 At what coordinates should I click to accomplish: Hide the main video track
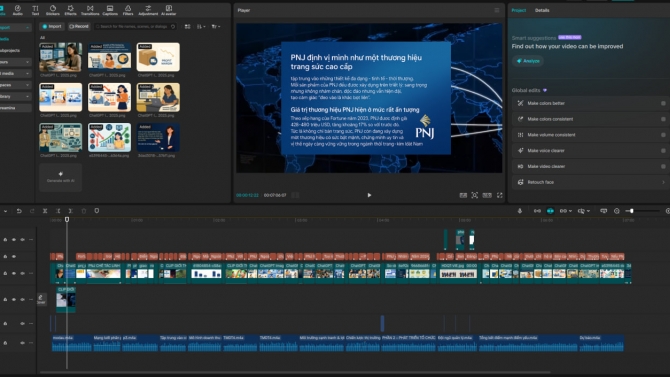click(14, 274)
